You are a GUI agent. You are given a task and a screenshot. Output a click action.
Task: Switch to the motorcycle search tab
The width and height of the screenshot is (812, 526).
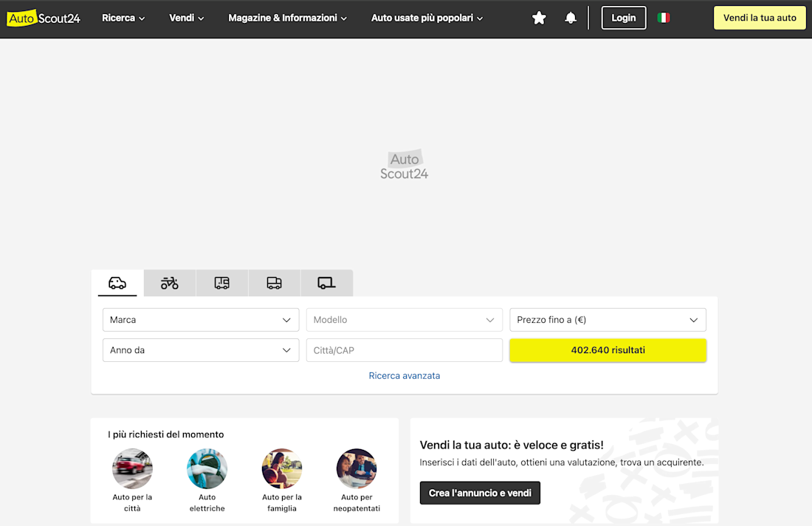(170, 283)
